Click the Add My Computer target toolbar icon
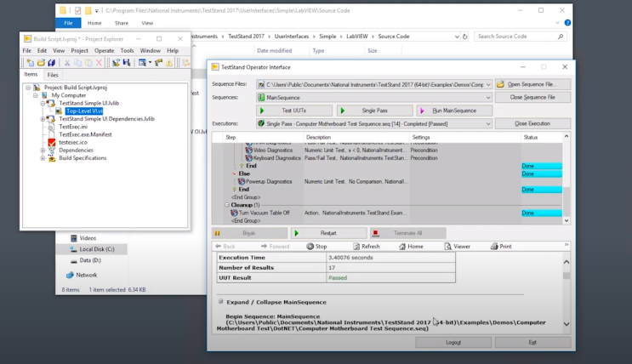Image resolution: width=632 pixels, height=364 pixels. (x=116, y=62)
